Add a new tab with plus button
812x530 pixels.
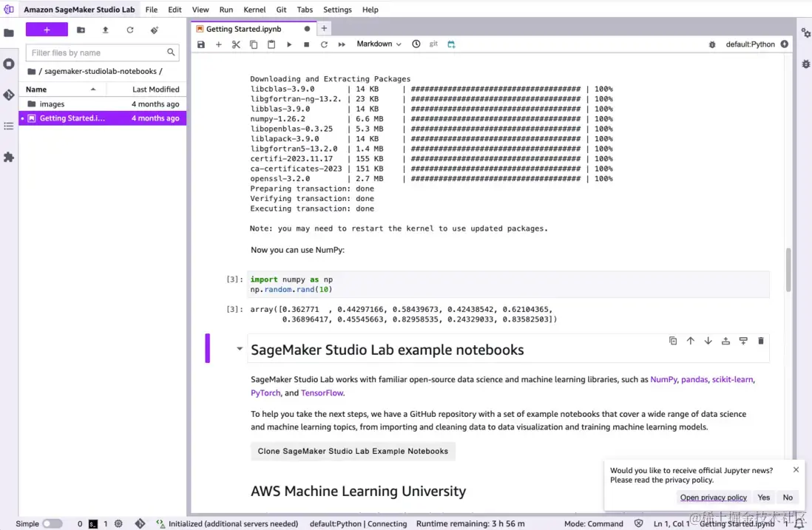[324, 29]
